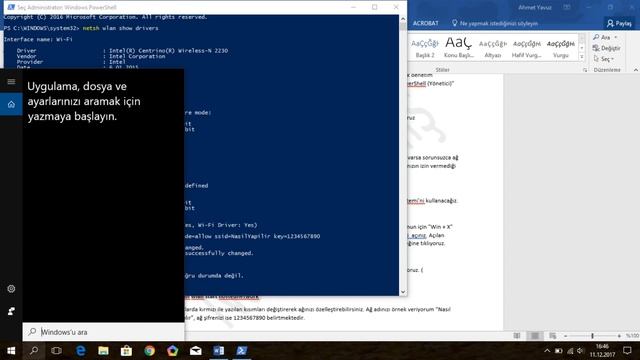Image resolution: width=640 pixels, height=360 pixels.
Task: Type in the 'Windows'u ara' search box
Action: point(104,332)
